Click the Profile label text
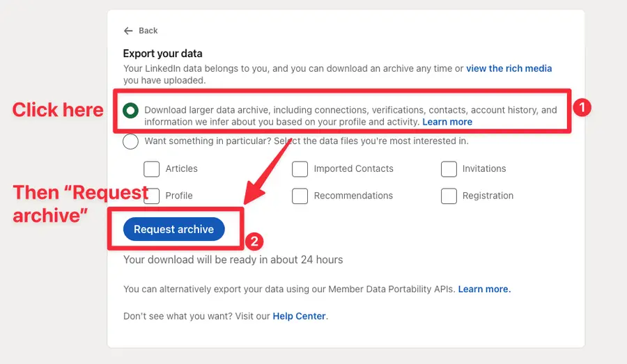 179,196
